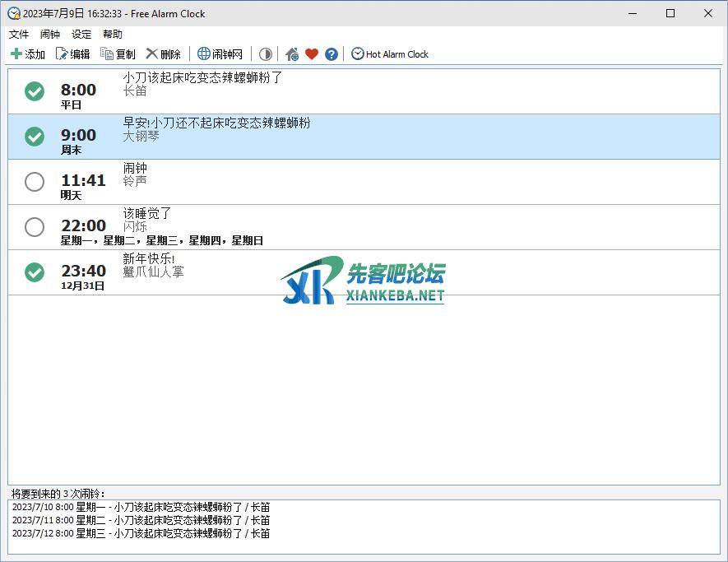Open the 设定 (Settings) menu
Viewport: 728px width, 562px height.
coord(81,35)
